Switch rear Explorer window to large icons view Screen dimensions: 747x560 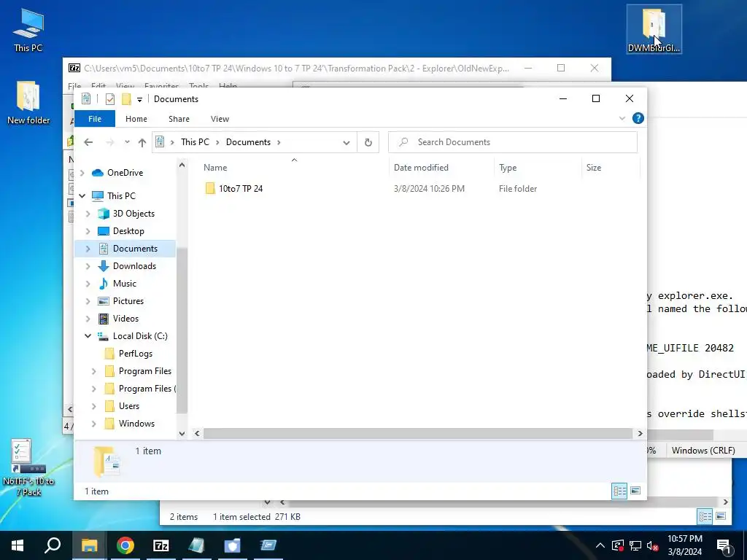click(721, 516)
